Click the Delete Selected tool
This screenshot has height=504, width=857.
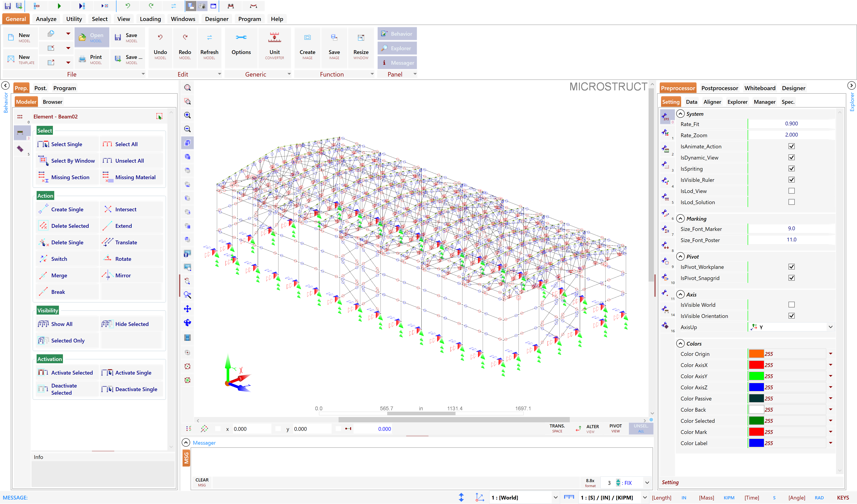pyautogui.click(x=67, y=226)
